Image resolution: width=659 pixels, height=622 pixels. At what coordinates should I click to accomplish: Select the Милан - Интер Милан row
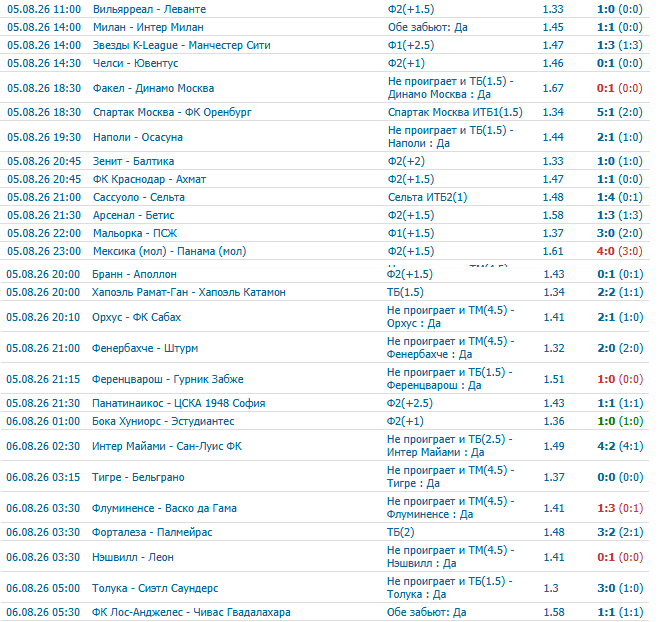[325, 27]
